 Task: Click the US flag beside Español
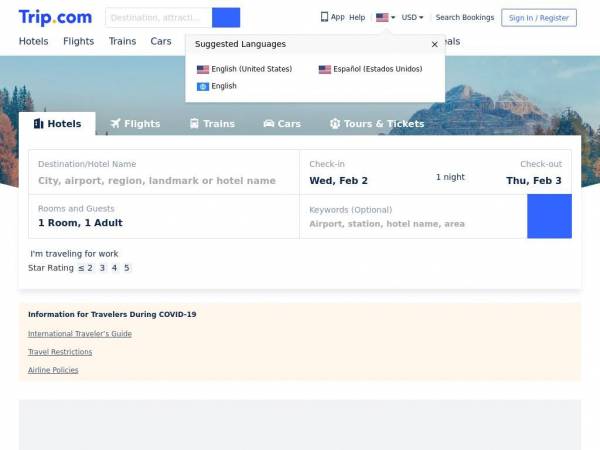(324, 69)
